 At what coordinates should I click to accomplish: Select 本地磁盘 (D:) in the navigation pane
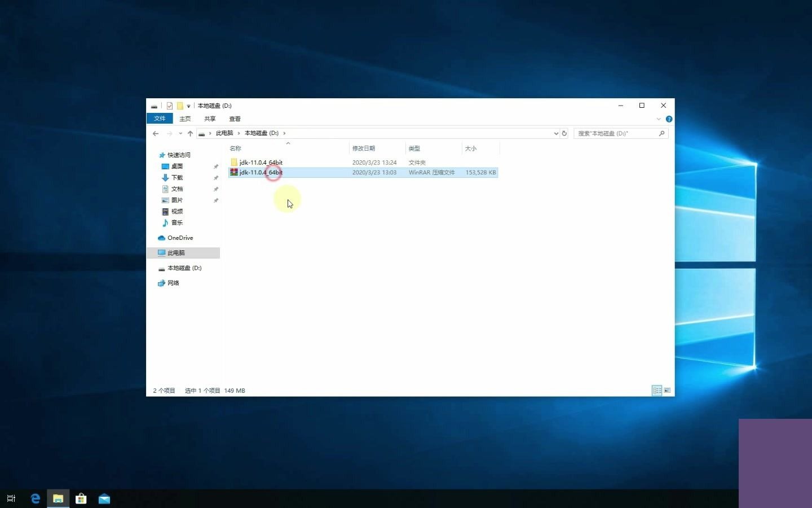click(x=184, y=268)
